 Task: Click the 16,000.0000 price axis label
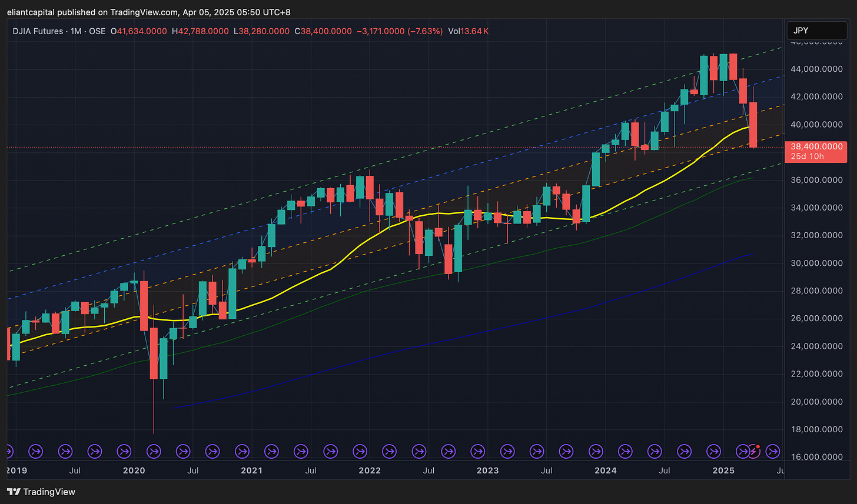[816, 457]
